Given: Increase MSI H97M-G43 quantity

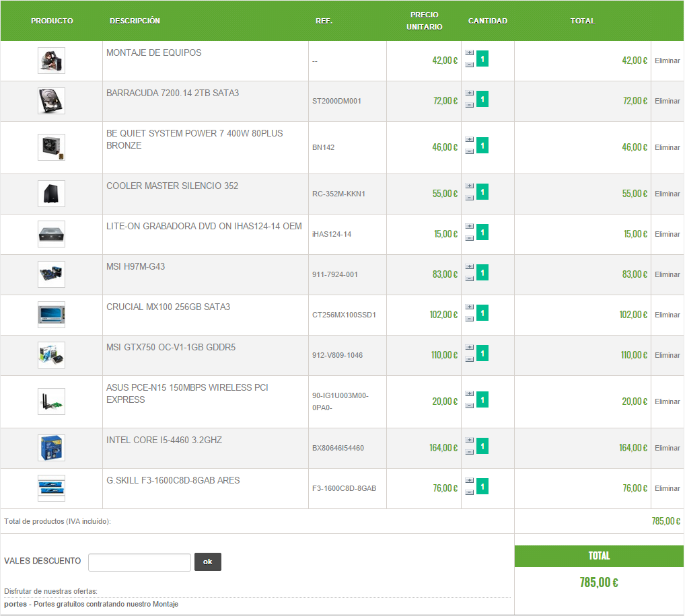Looking at the screenshot, I should coord(469,266).
